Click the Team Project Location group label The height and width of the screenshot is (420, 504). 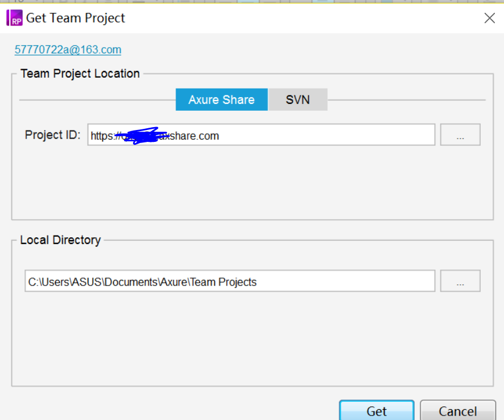80,74
